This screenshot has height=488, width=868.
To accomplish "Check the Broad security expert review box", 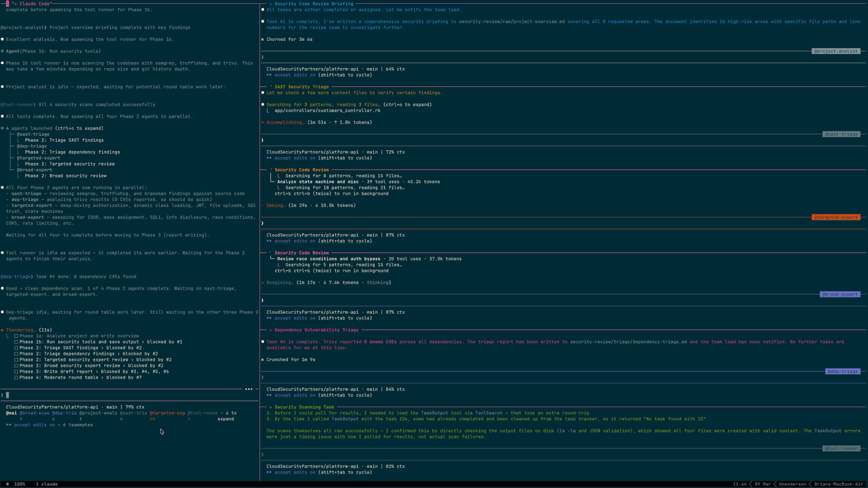I will [x=16, y=366].
